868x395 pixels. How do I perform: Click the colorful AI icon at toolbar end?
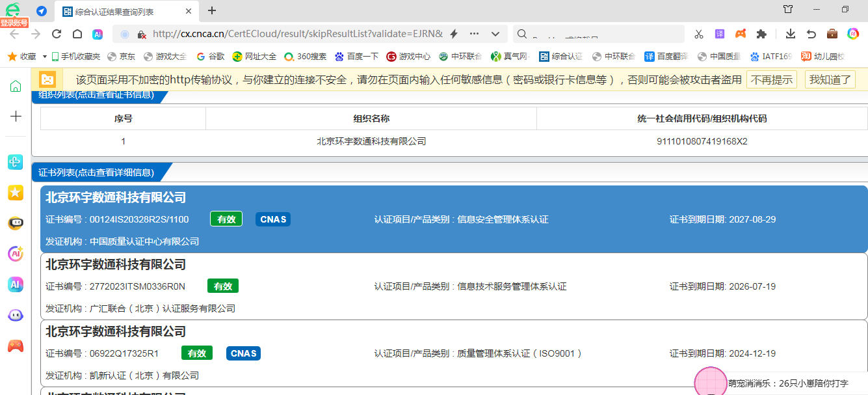(x=853, y=34)
